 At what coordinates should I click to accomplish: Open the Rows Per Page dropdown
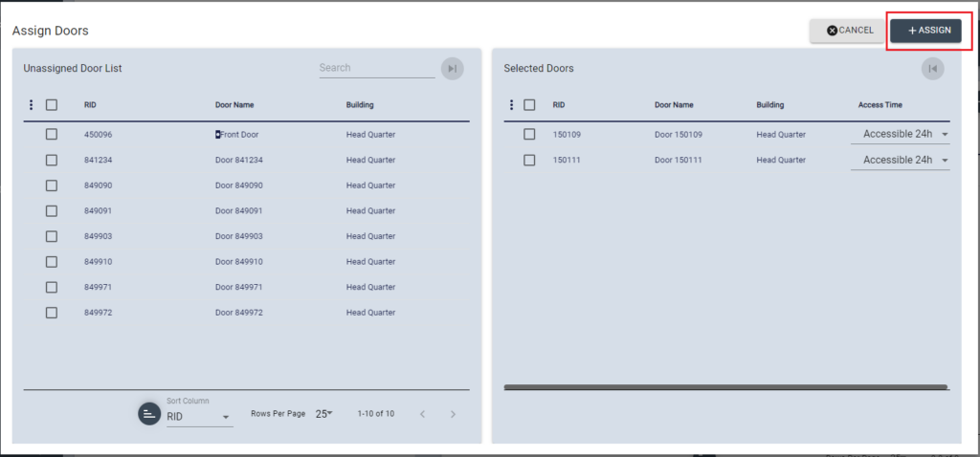tap(323, 414)
